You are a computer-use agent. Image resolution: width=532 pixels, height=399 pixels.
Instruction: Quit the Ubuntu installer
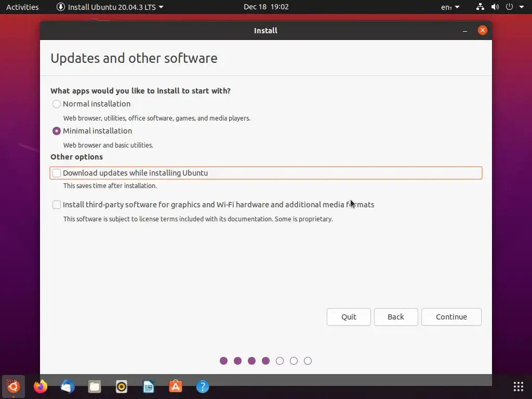click(349, 317)
